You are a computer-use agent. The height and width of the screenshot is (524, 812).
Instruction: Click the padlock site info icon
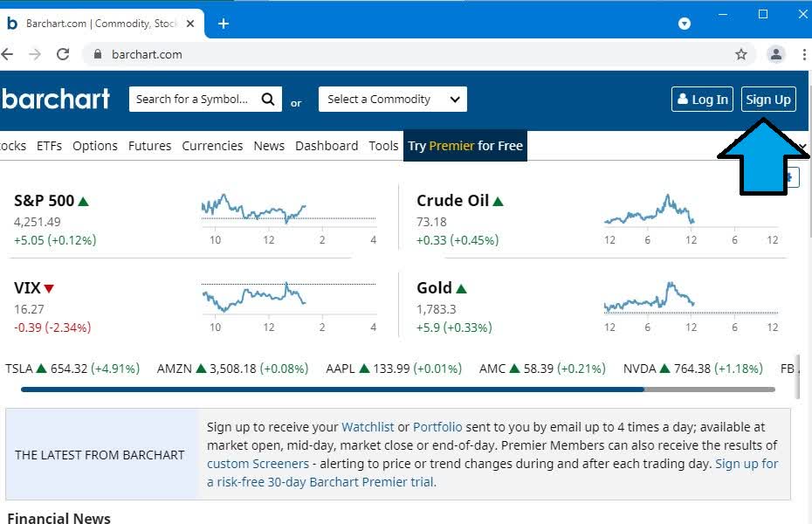(x=98, y=54)
